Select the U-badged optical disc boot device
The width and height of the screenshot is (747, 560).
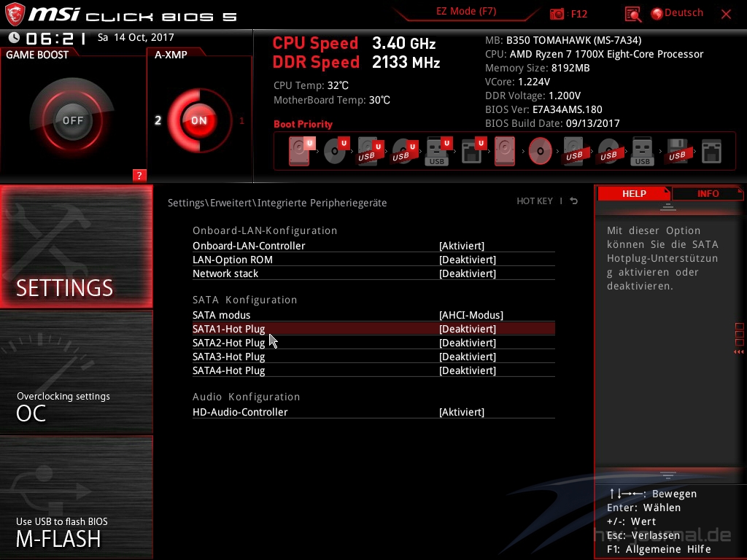(x=336, y=151)
